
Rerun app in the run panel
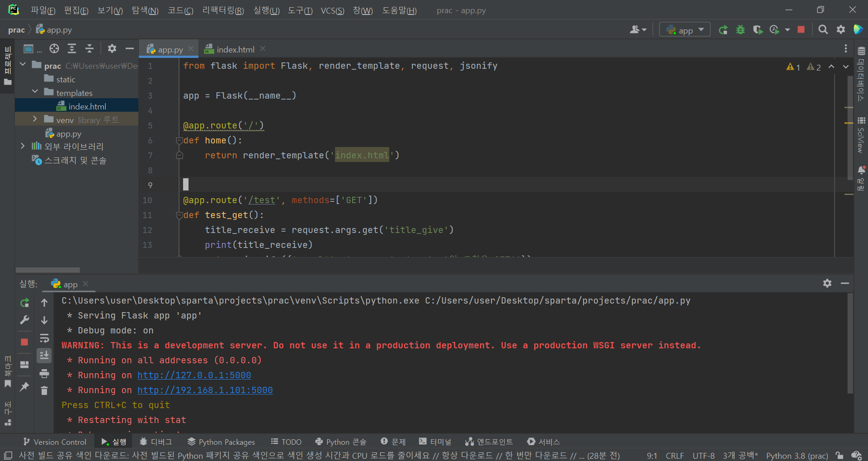(x=24, y=303)
